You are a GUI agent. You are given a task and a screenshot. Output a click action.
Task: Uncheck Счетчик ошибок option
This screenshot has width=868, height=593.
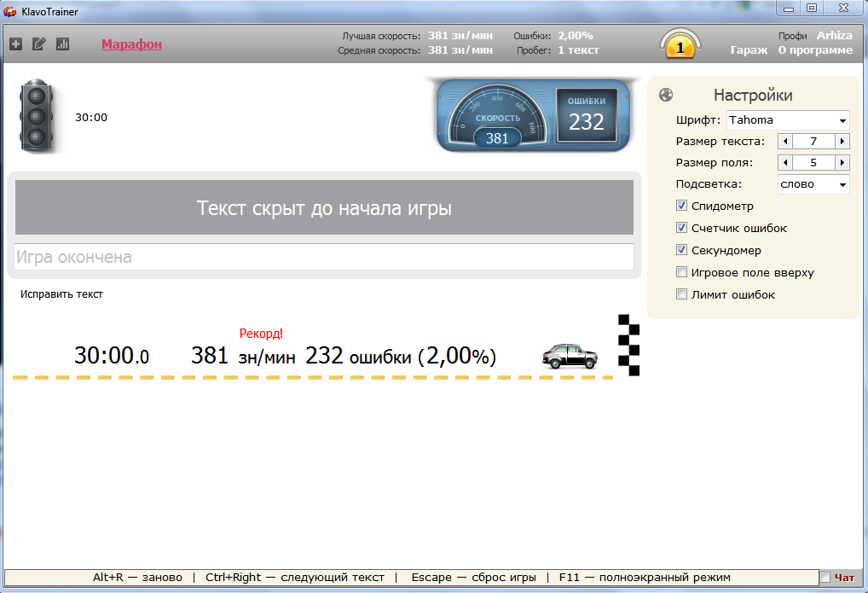click(x=681, y=228)
